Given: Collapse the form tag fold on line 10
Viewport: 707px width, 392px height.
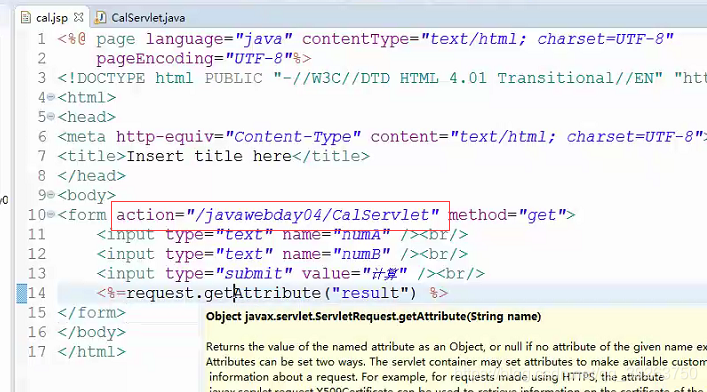Looking at the screenshot, I should [51, 214].
